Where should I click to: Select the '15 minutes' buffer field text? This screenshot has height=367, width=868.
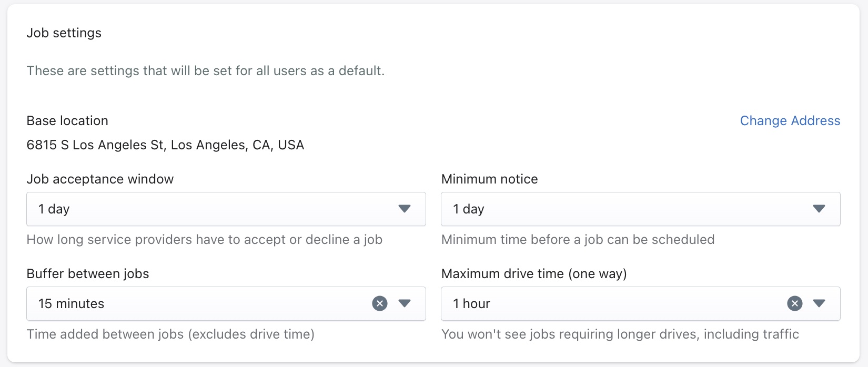click(72, 304)
